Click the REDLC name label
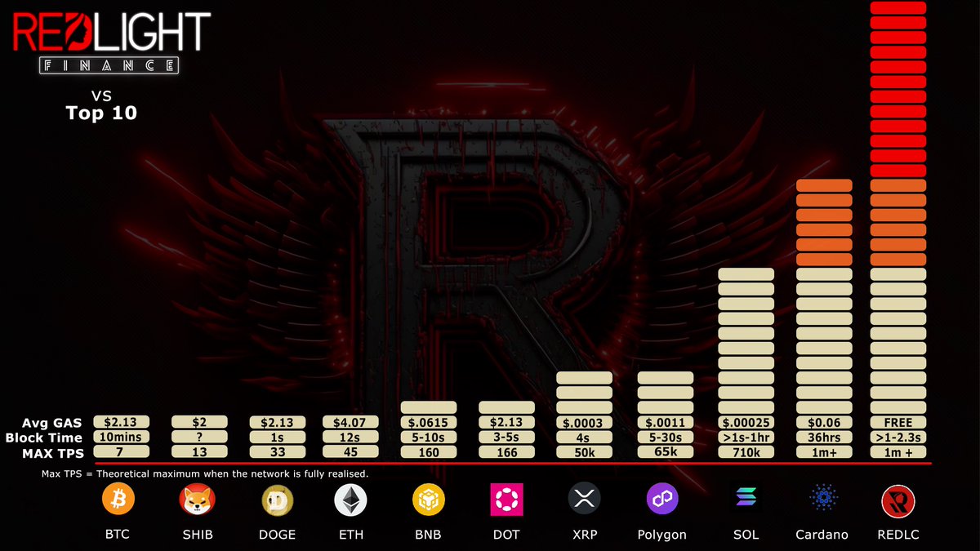Viewport: 980px width, 551px height. click(x=898, y=535)
